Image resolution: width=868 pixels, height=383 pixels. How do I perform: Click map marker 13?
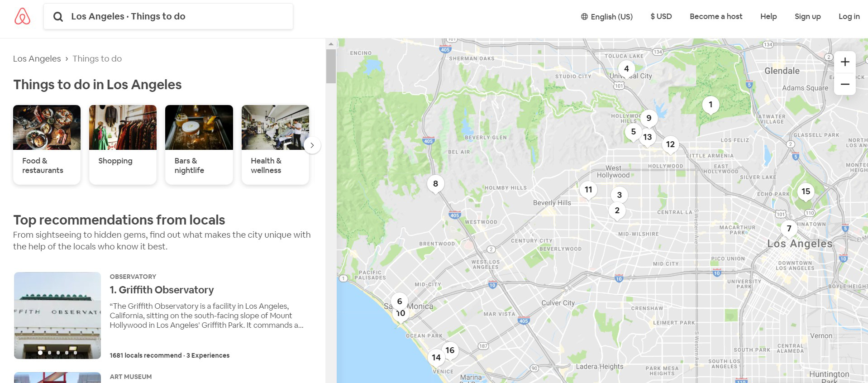(x=648, y=137)
